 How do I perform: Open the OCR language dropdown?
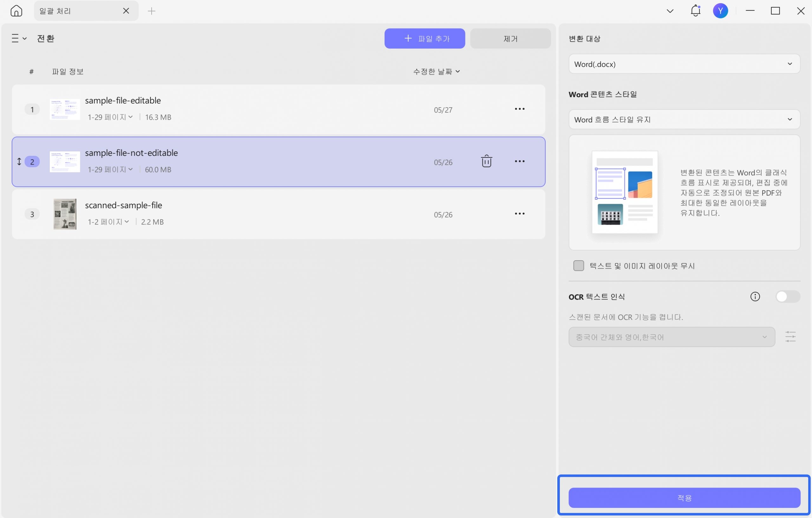coord(671,337)
